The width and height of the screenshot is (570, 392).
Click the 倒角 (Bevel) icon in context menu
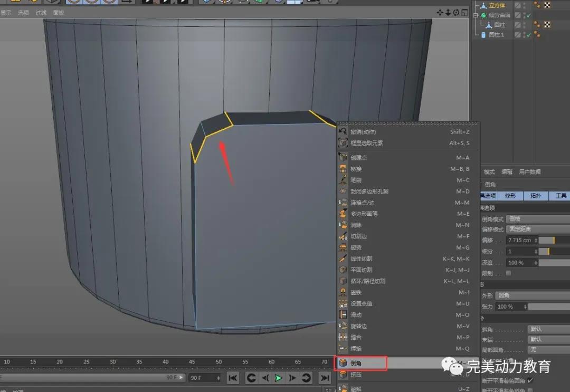[x=343, y=363]
